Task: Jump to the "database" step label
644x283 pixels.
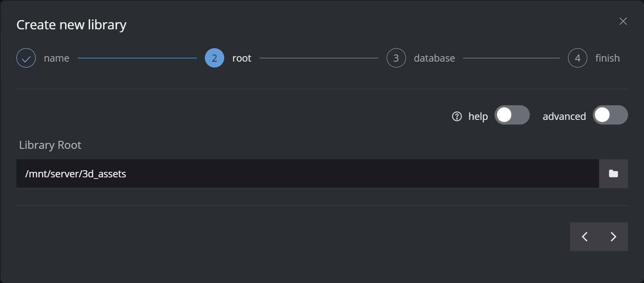Action: pyautogui.click(x=435, y=58)
